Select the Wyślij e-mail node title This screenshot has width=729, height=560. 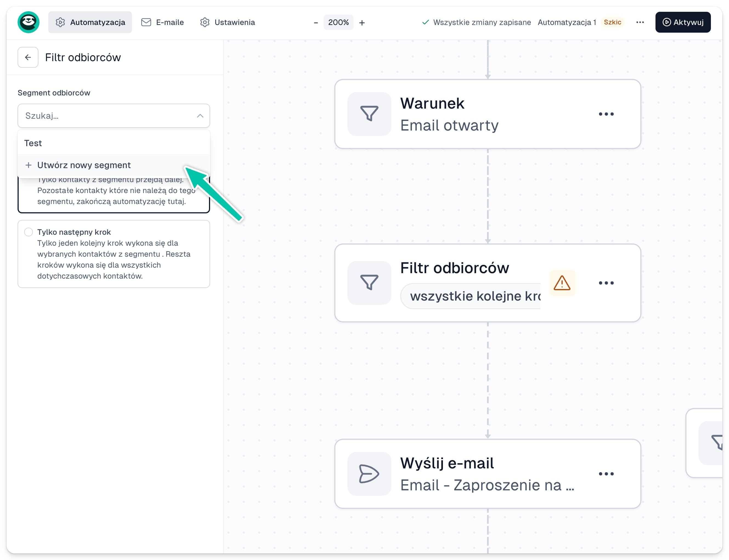point(447,463)
